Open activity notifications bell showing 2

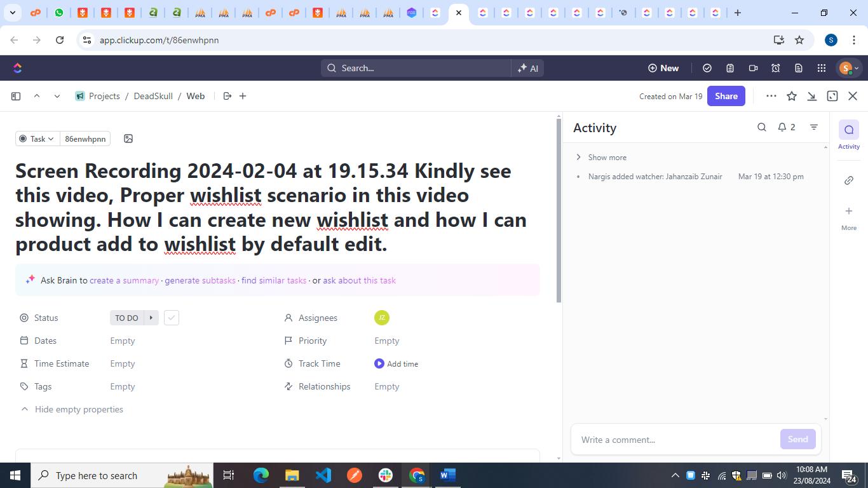(x=787, y=127)
